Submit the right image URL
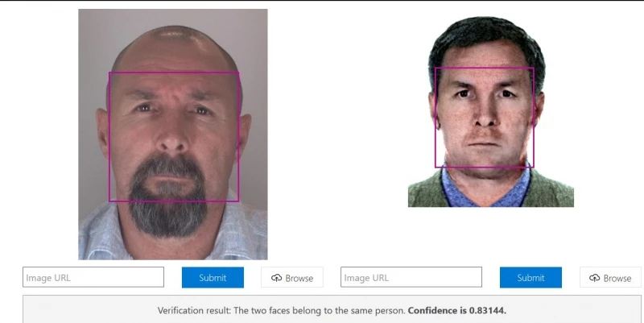 click(x=530, y=277)
